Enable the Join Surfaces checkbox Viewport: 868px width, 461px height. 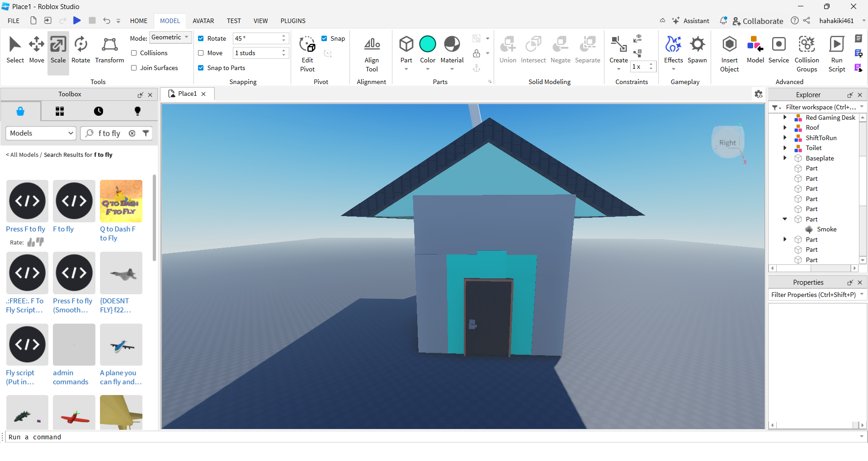[x=134, y=68]
